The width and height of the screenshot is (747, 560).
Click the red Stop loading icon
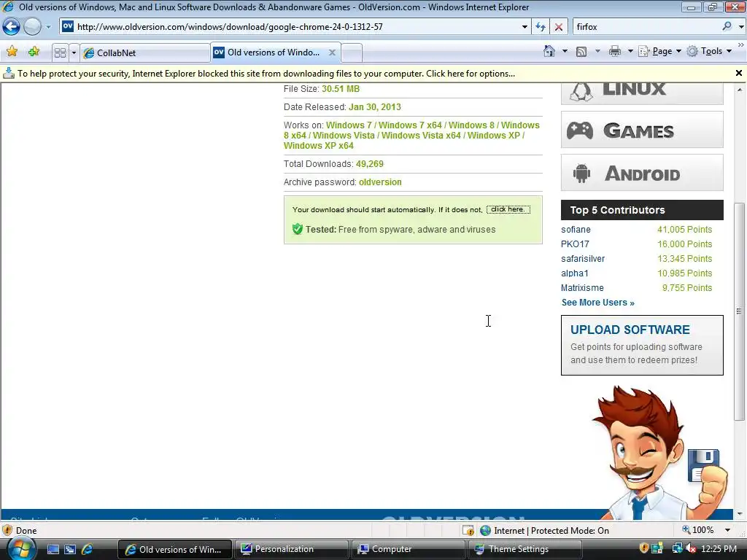pos(558,27)
